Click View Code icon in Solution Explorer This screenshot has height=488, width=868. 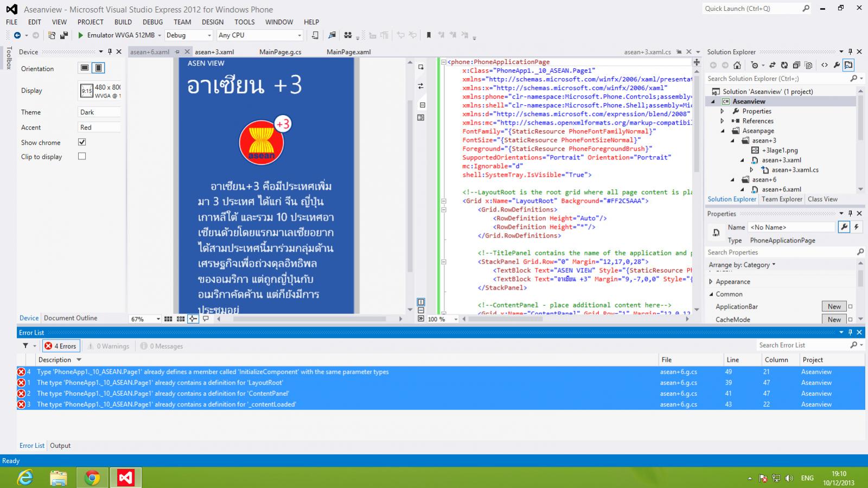click(825, 65)
